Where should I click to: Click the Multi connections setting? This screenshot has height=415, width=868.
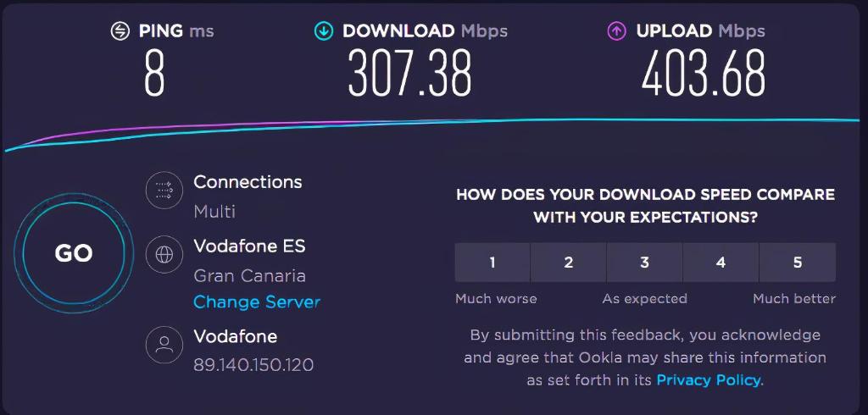click(x=214, y=212)
